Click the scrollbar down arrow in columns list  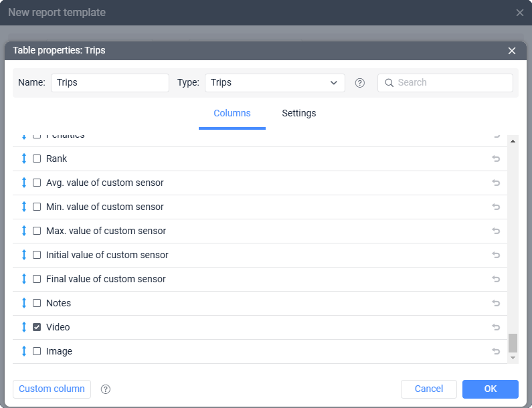pyautogui.click(x=513, y=359)
